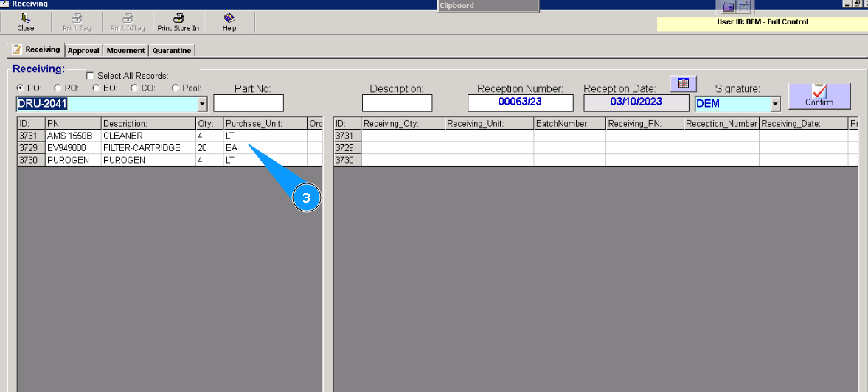This screenshot has width=868, height=392.
Task: Expand the DRU-2041 order dropdown arrow
Action: 202,103
